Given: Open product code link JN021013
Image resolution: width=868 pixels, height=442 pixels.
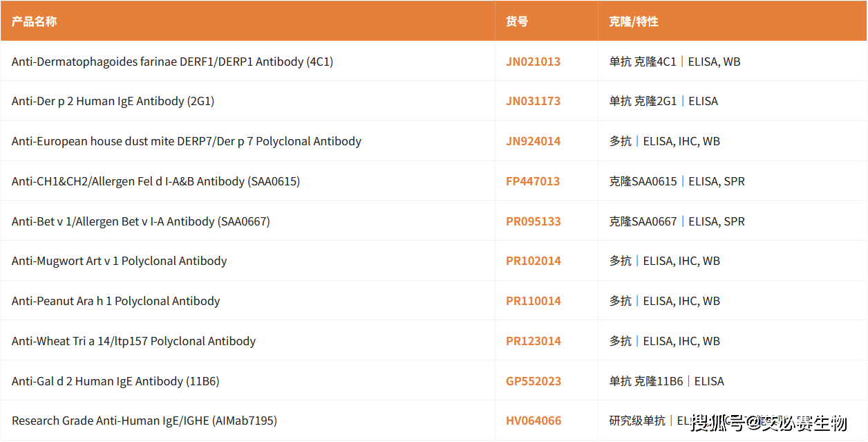Looking at the screenshot, I should [x=533, y=62].
